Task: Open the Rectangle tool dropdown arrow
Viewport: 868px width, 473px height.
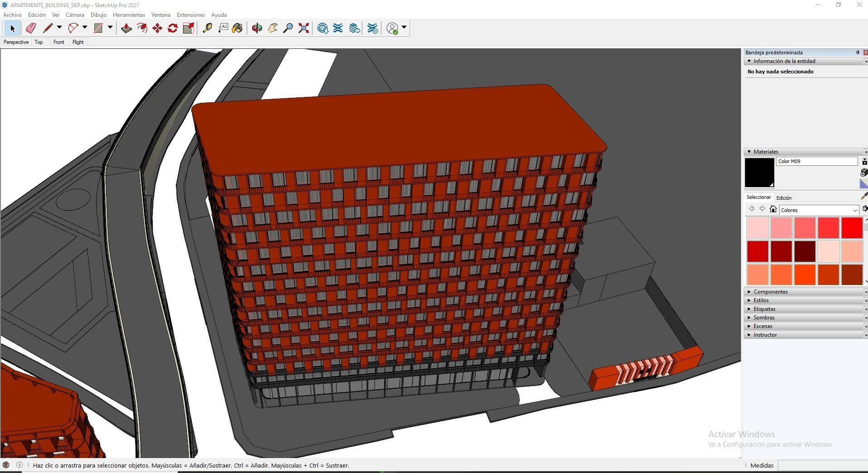Action: click(110, 28)
